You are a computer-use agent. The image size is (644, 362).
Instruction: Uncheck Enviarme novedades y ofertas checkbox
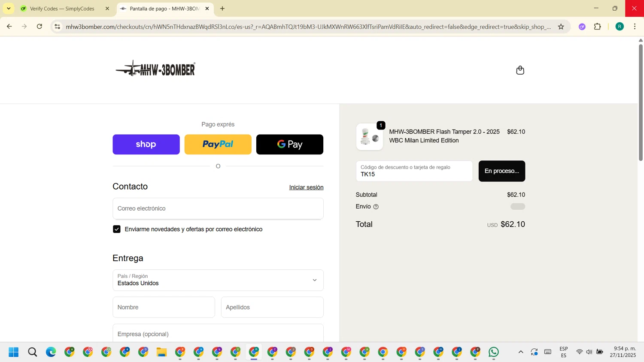117,229
